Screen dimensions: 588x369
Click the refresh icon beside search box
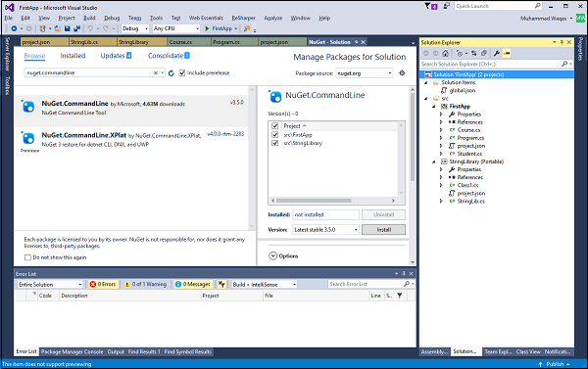171,73
